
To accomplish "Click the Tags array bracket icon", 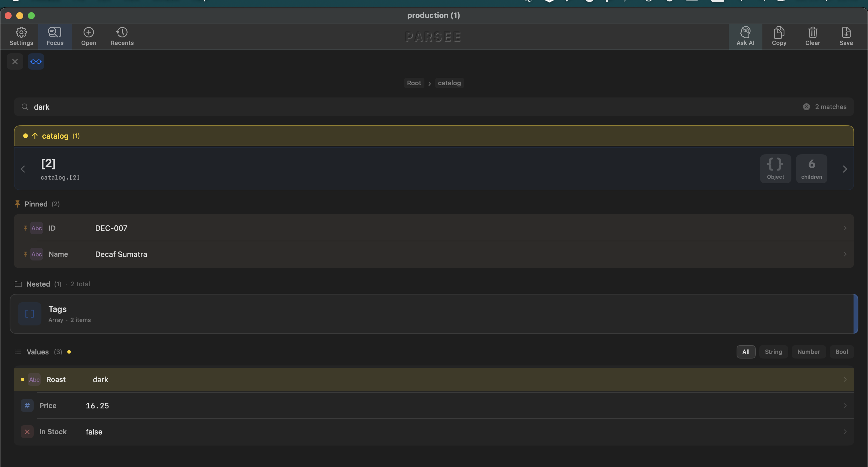I will [x=30, y=314].
